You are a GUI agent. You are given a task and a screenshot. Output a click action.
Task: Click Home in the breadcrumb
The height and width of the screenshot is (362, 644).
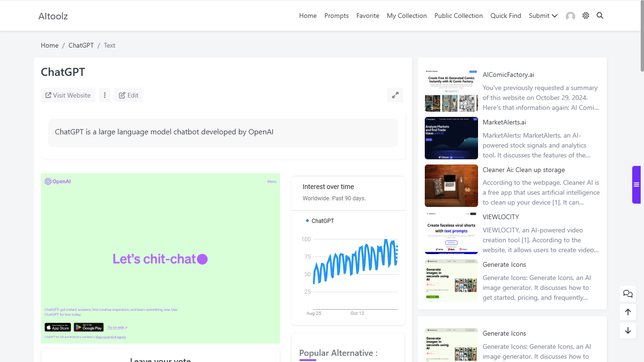point(50,45)
